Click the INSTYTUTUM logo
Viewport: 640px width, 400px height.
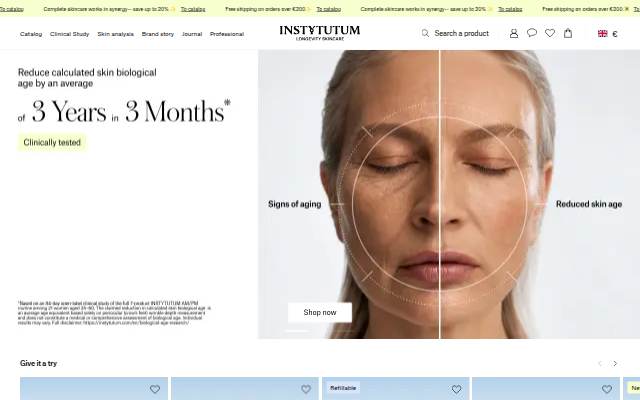(320, 33)
